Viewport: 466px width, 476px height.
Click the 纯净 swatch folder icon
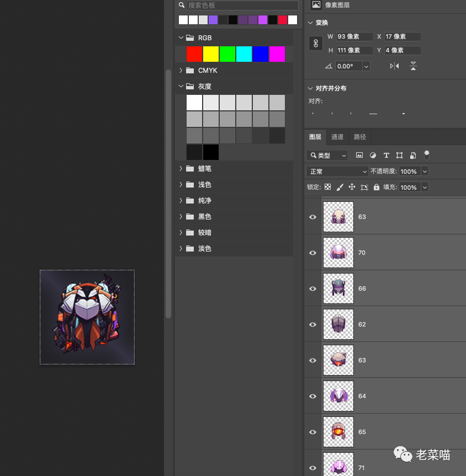tap(190, 201)
